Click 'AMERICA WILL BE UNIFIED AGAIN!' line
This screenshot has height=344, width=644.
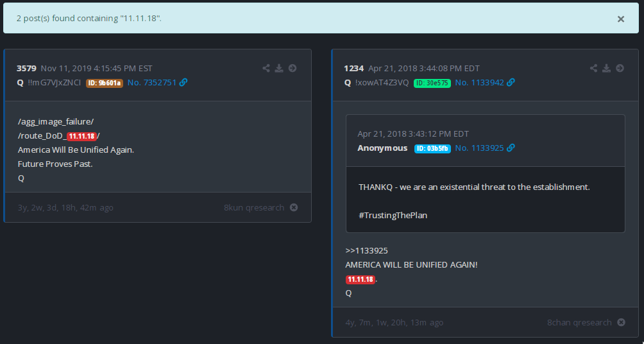[x=412, y=265]
